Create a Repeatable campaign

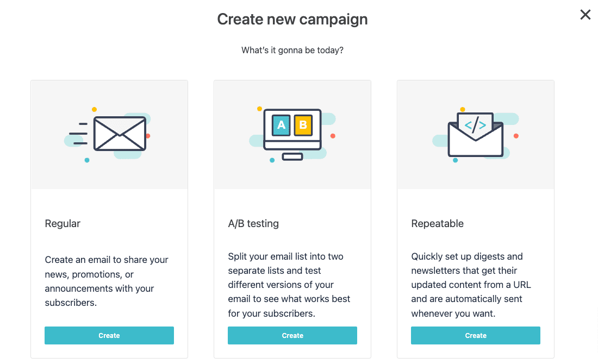pos(476,335)
